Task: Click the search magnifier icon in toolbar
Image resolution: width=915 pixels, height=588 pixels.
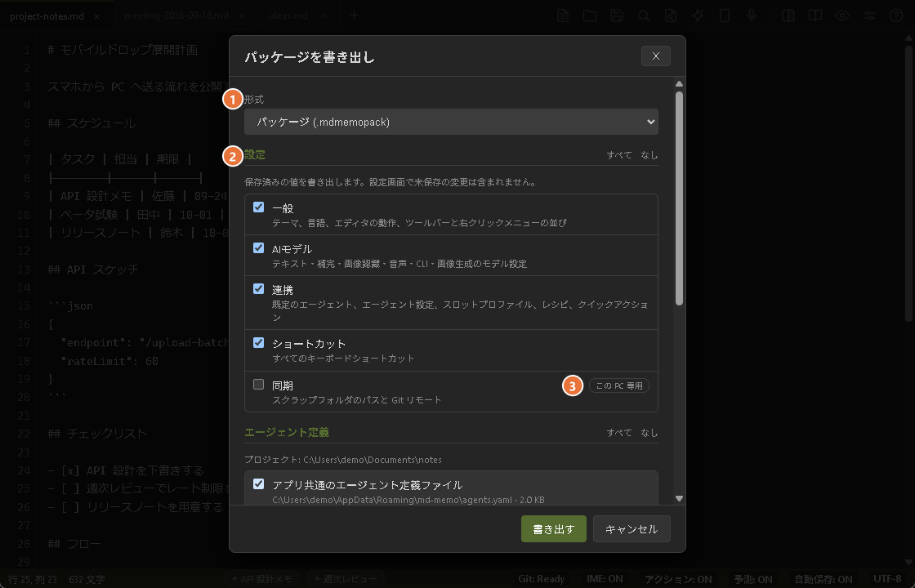Action: click(x=644, y=16)
